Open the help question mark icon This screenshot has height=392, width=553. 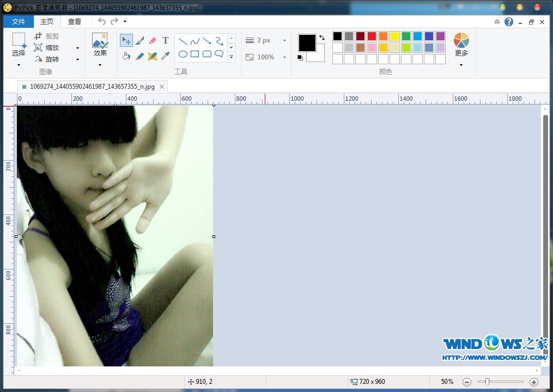pyautogui.click(x=509, y=22)
